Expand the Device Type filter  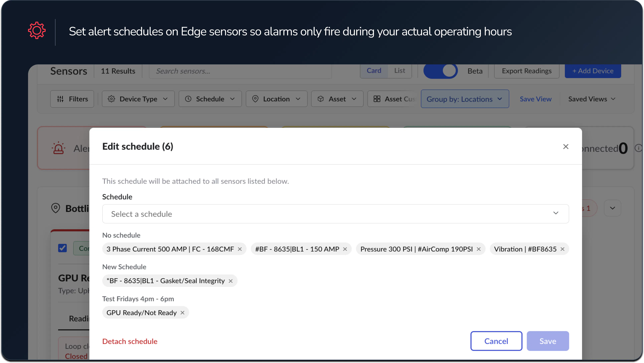pos(138,99)
